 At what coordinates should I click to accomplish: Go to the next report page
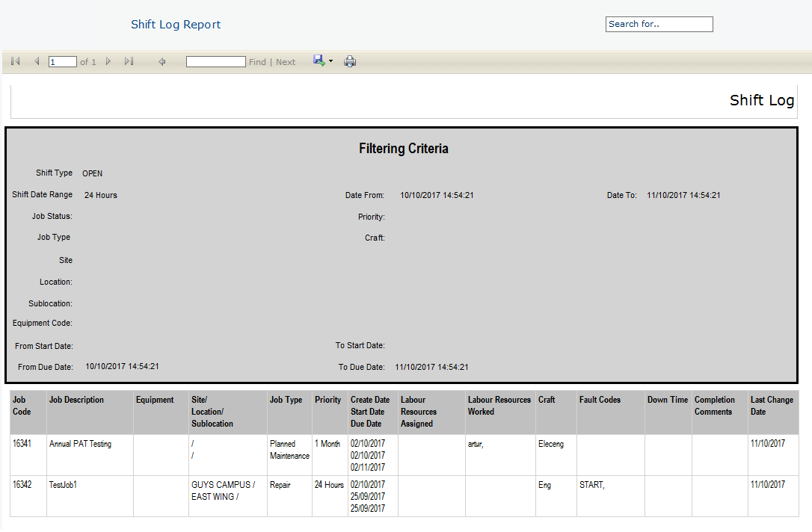[x=108, y=62]
